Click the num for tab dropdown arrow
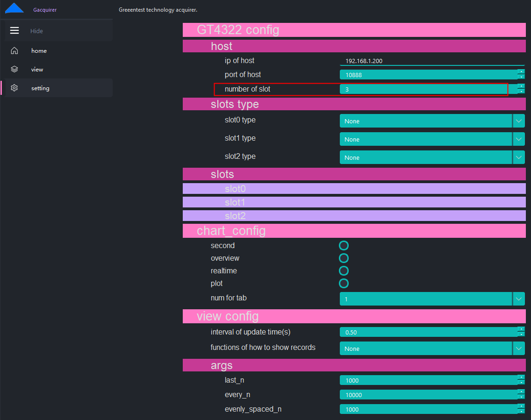This screenshot has height=420, width=531. pos(519,299)
